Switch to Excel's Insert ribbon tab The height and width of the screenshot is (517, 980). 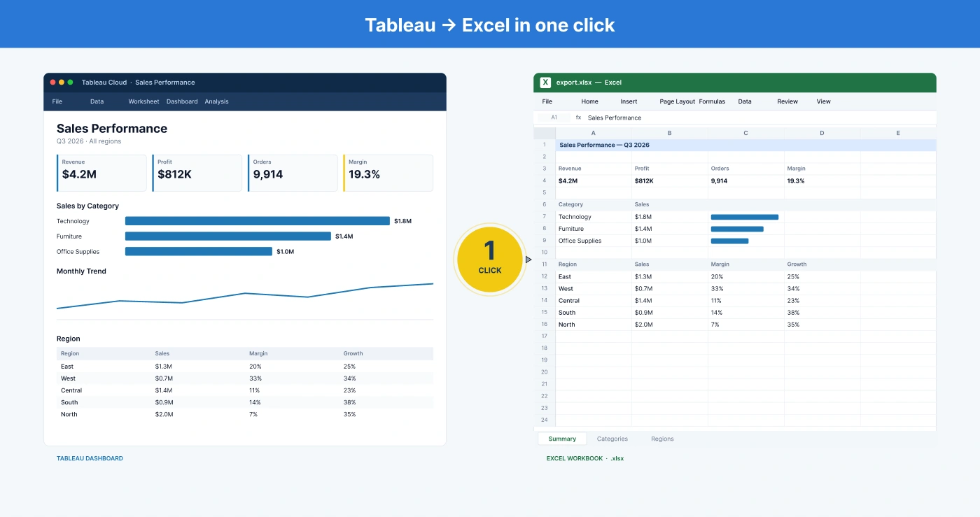click(x=629, y=101)
